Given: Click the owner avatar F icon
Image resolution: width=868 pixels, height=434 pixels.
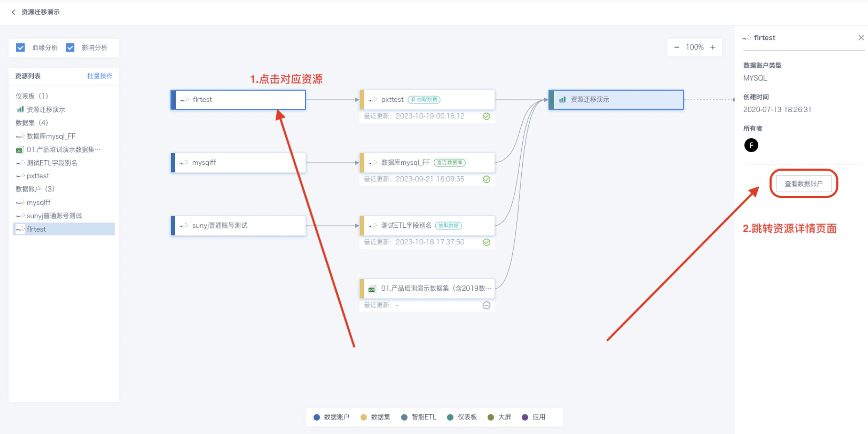Looking at the screenshot, I should tap(751, 145).
